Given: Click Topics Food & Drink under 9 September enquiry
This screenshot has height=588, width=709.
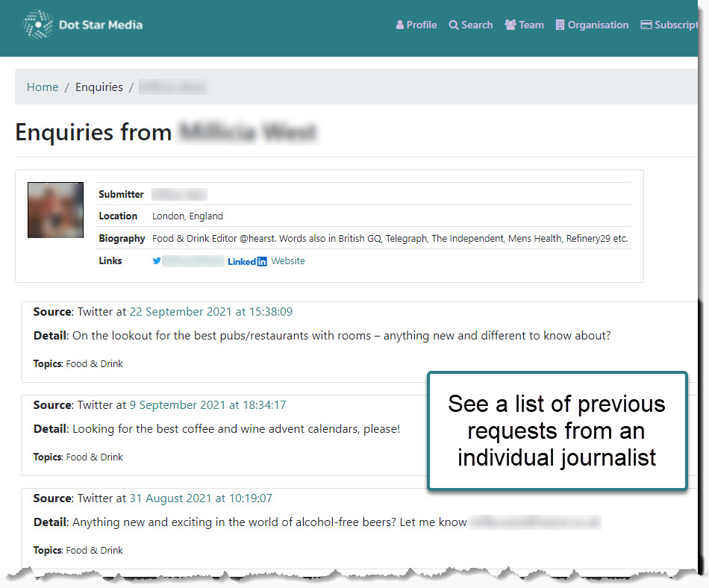Looking at the screenshot, I should [78, 457].
